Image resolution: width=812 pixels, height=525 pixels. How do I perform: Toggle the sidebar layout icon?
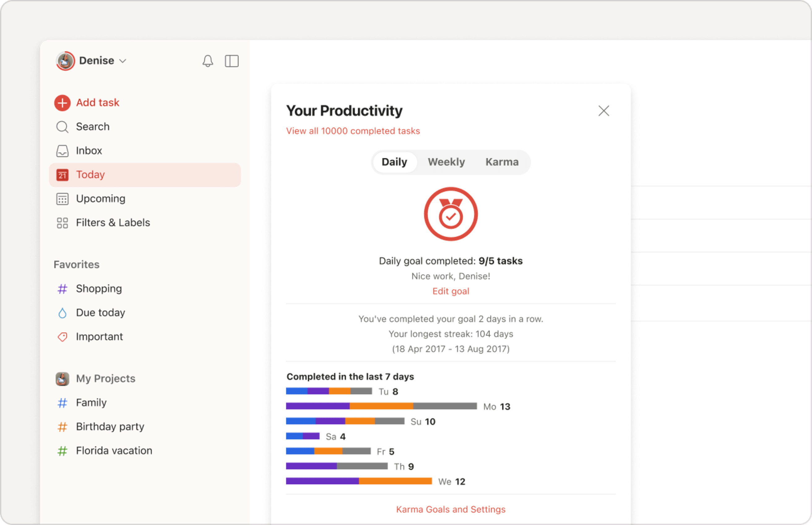[x=231, y=60]
